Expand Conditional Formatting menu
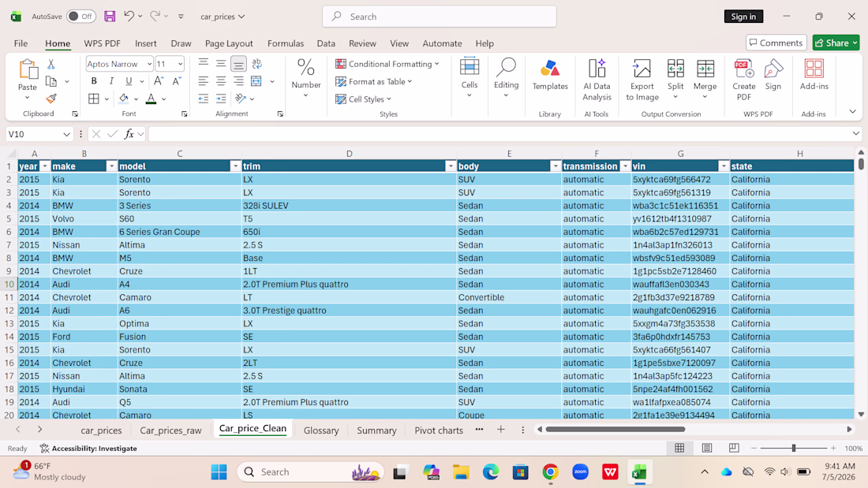This screenshot has height=488, width=868. click(387, 64)
